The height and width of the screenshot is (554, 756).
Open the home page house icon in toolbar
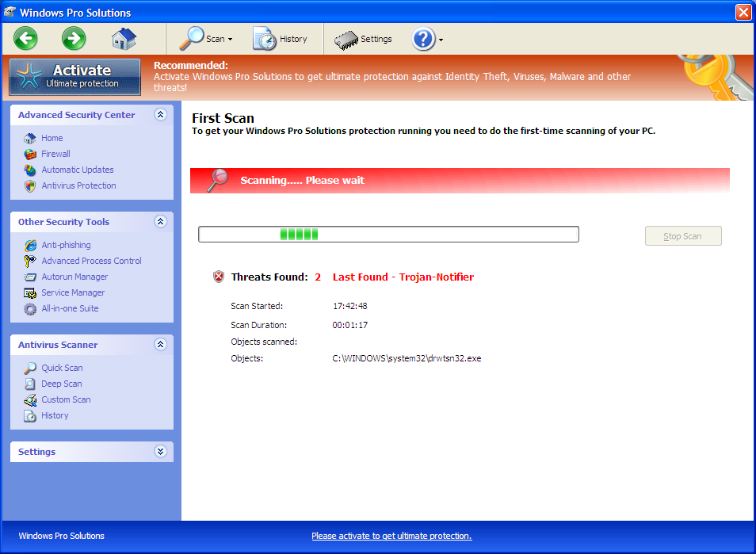point(124,39)
